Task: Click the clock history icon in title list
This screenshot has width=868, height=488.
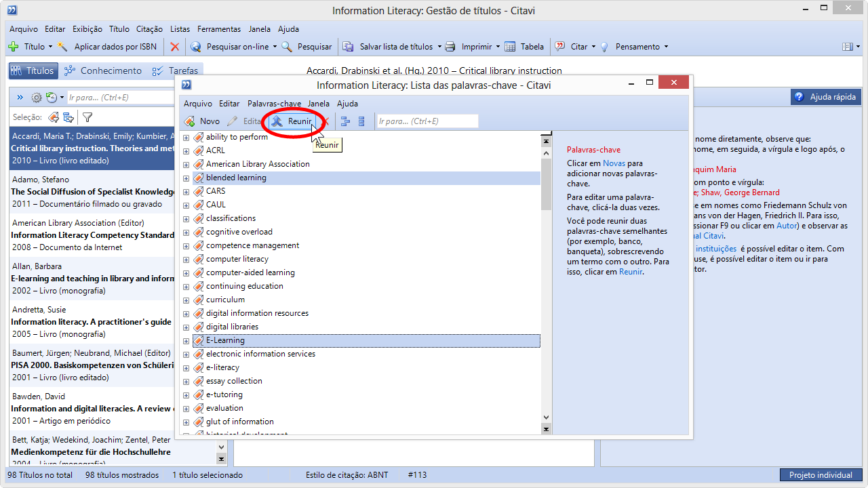Action: [x=51, y=98]
